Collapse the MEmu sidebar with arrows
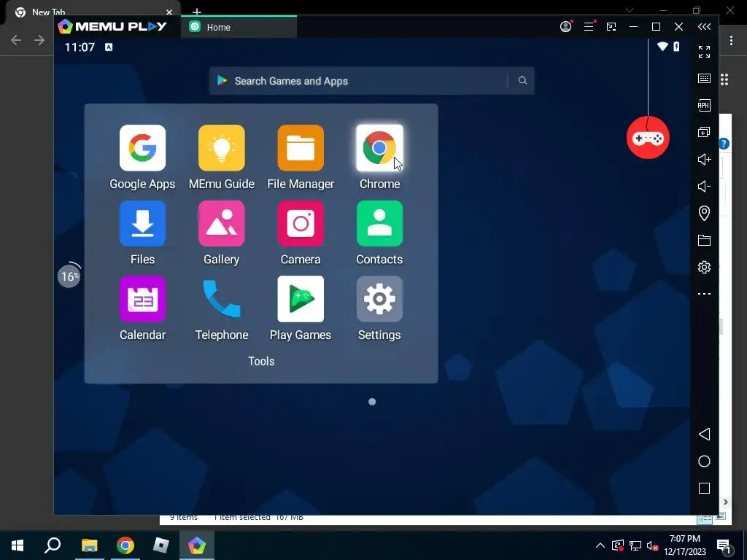The image size is (747, 560). coord(704,27)
